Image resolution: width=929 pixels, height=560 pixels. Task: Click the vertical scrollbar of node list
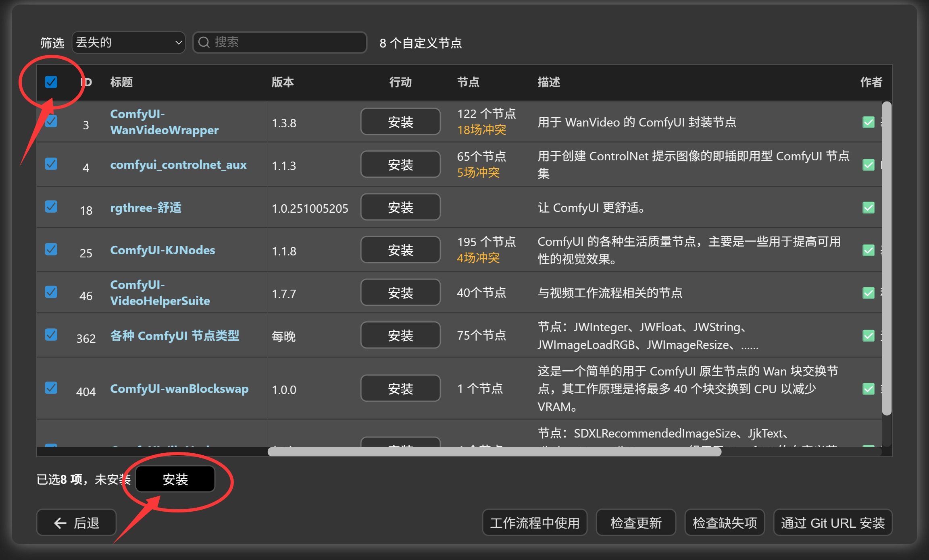tap(886, 258)
